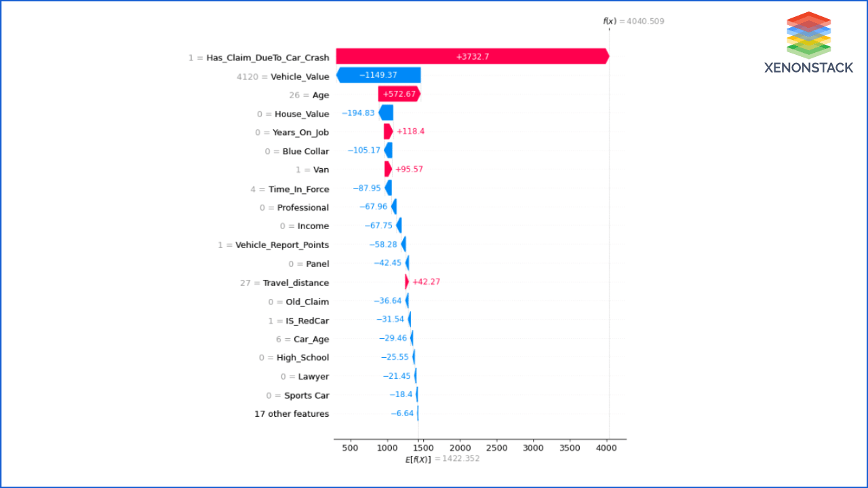868x488 pixels.
Task: Select the Has_Claim_DueTo_Car_Crash feature label
Action: [268, 58]
